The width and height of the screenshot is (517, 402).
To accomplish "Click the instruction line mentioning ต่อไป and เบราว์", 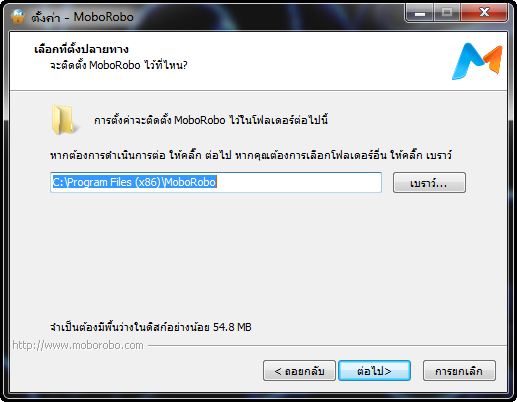I will click(251, 155).
